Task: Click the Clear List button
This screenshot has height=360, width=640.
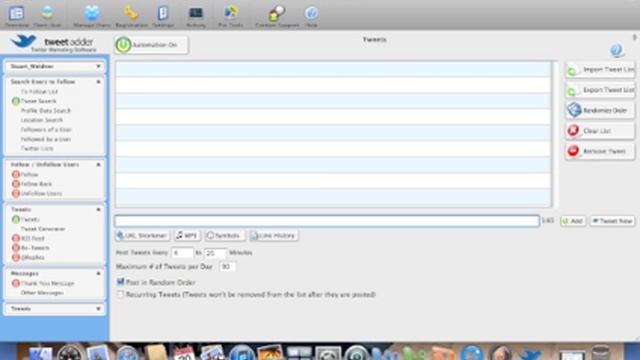Action: click(x=600, y=131)
